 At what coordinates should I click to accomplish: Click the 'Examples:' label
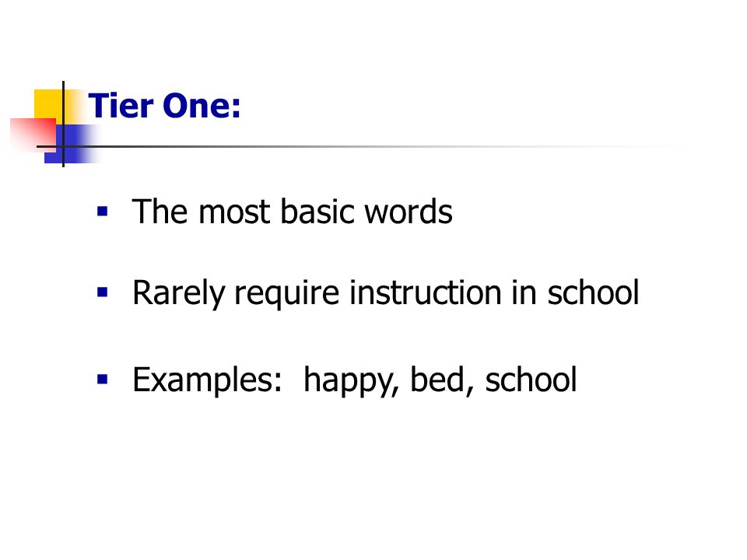coord(207,381)
